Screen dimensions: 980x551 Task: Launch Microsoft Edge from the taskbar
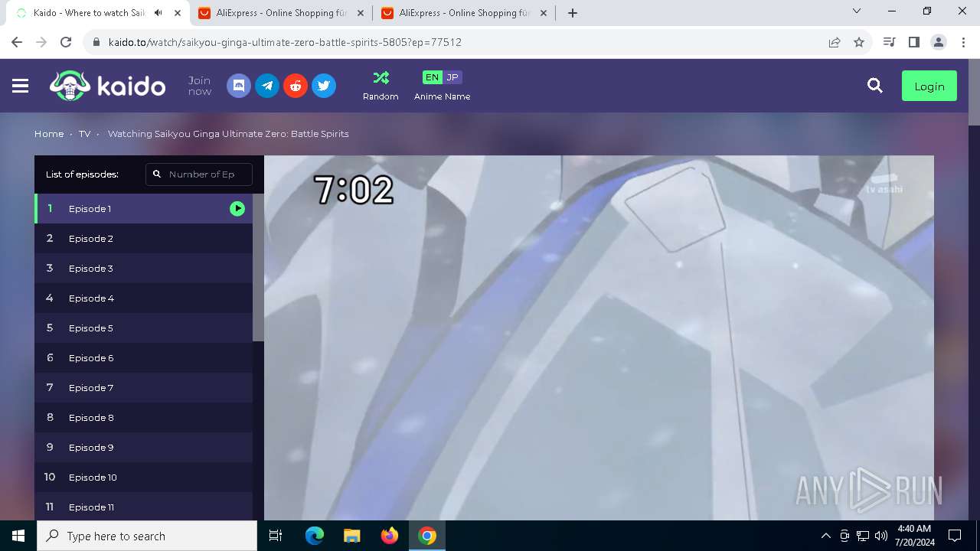315,536
